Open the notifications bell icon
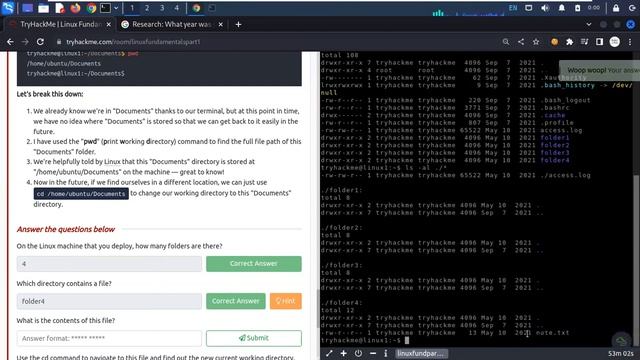 [x=562, y=8]
